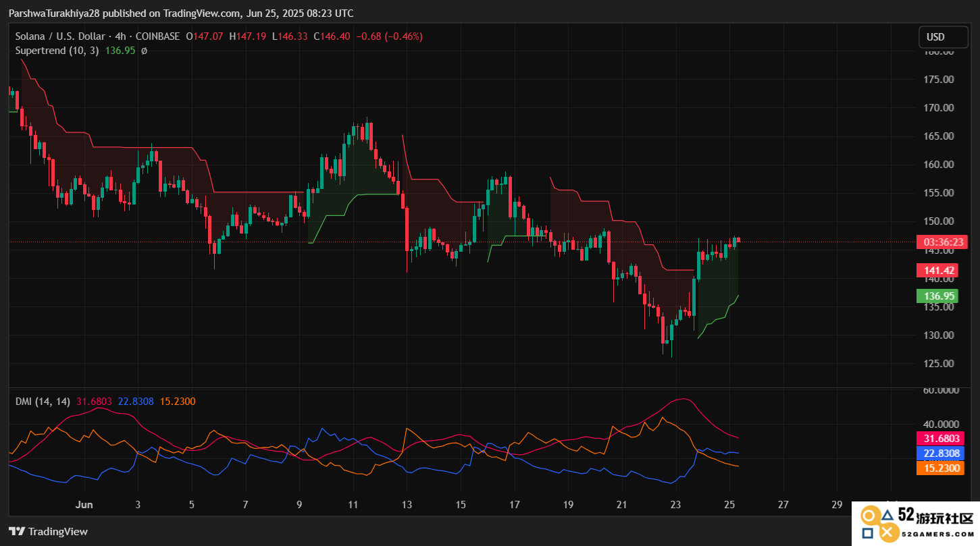980x546 pixels.
Task: Click the date 17 on the time axis
Action: pos(514,505)
